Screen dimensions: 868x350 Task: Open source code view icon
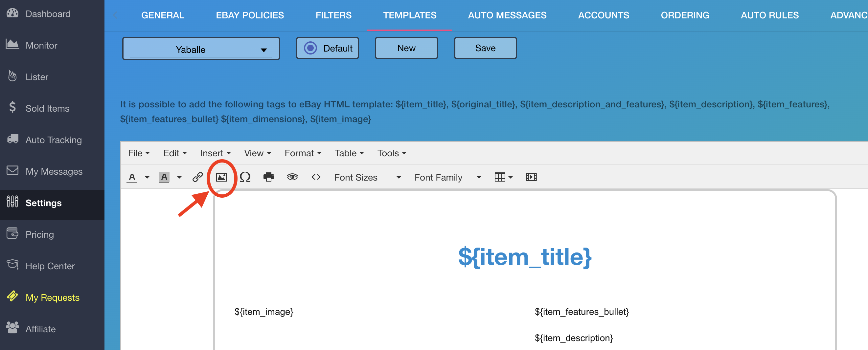(x=316, y=177)
